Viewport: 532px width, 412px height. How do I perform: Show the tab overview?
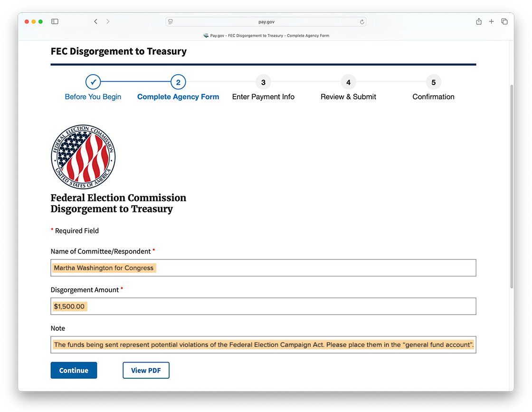pyautogui.click(x=504, y=21)
